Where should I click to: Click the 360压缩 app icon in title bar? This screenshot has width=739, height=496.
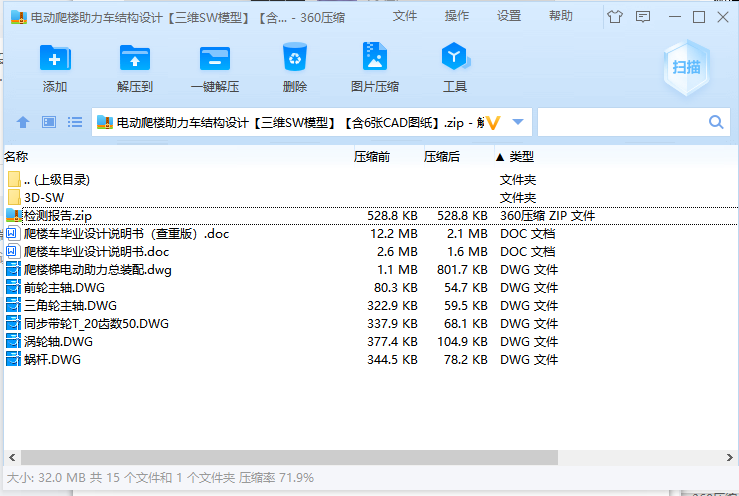click(19, 17)
